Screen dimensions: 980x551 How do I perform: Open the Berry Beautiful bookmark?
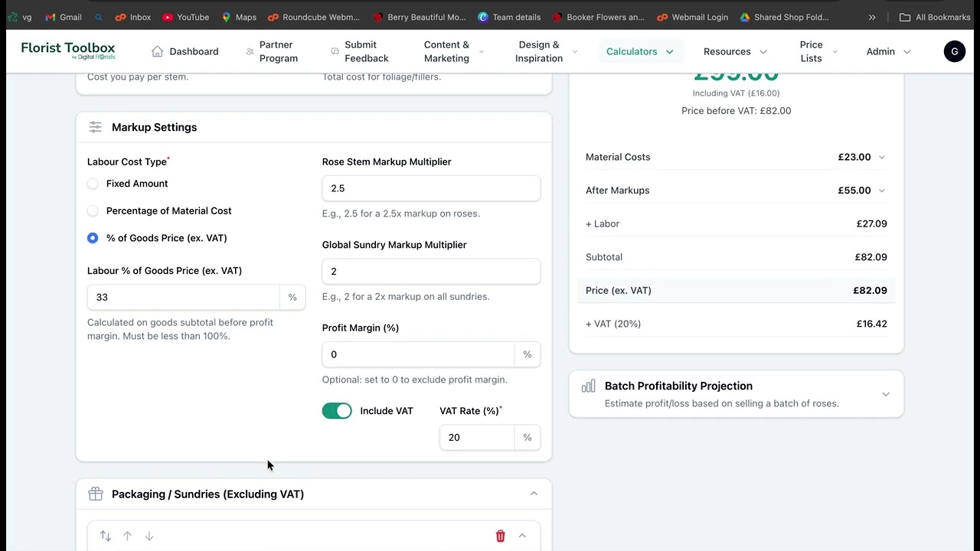(x=419, y=17)
